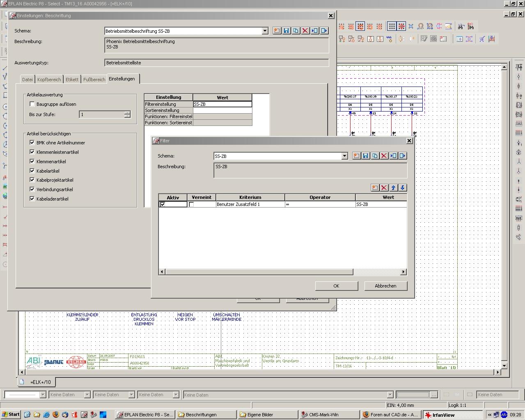Open second Keine Daten dropdown
The image size is (525, 420).
131,395
